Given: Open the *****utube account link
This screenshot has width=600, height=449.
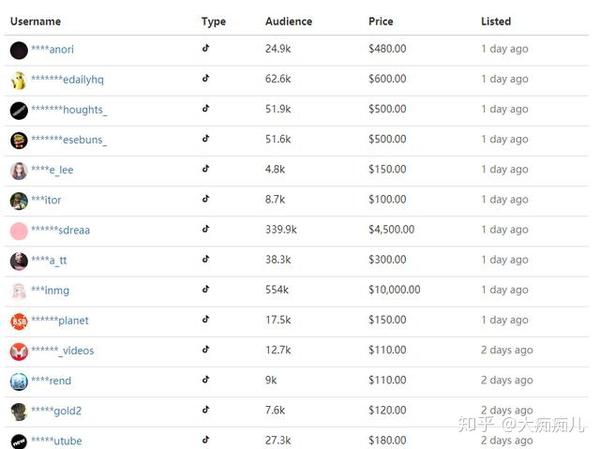Looking at the screenshot, I should pyautogui.click(x=56, y=441).
